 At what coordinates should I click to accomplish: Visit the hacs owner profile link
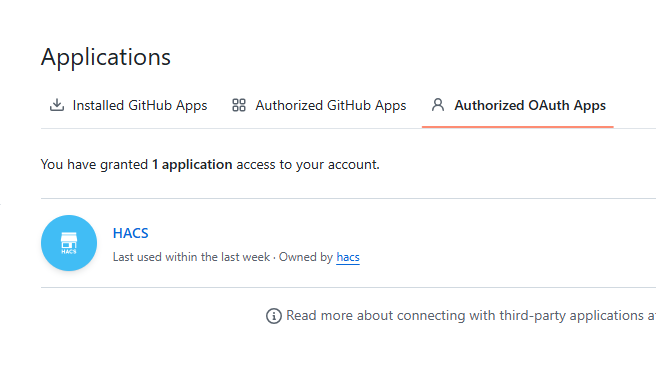point(348,257)
